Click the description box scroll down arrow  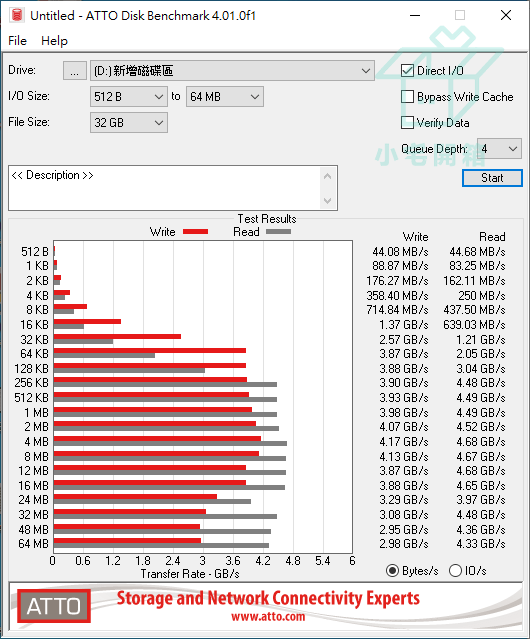[328, 201]
